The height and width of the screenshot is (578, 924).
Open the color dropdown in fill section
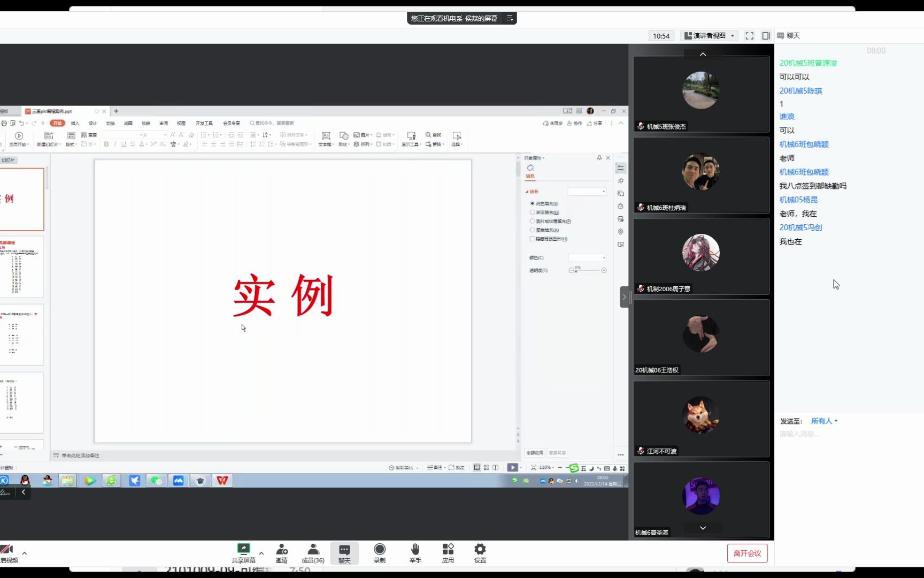point(587,258)
